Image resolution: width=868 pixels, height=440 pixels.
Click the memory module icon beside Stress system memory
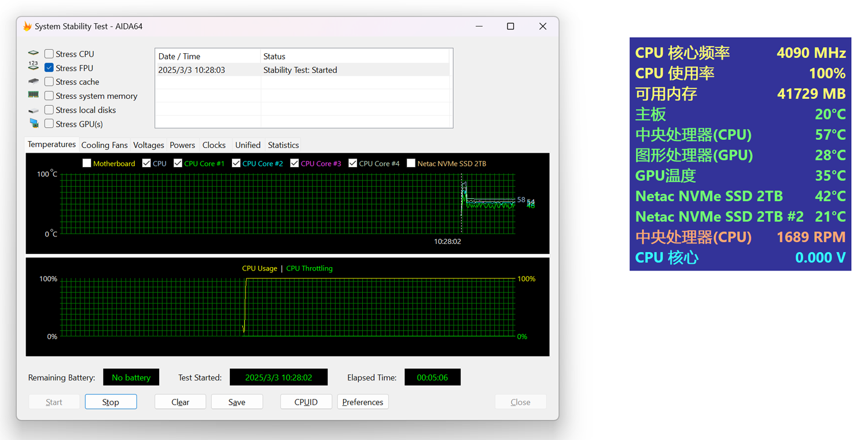click(34, 95)
